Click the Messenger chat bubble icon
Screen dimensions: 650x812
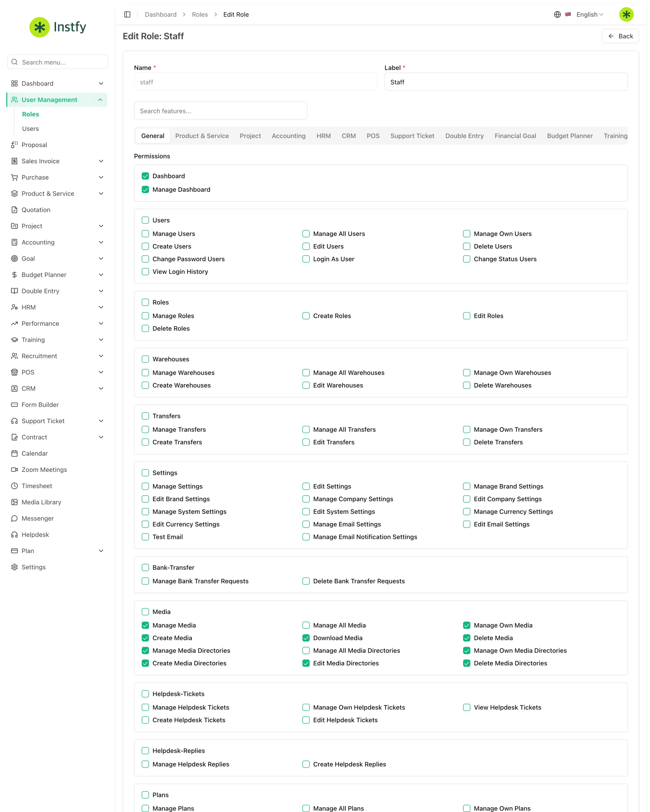(14, 518)
